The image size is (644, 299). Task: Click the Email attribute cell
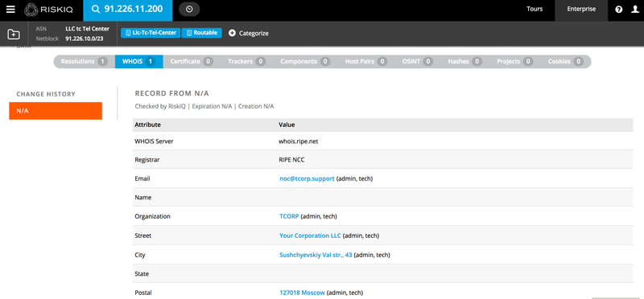142,178
